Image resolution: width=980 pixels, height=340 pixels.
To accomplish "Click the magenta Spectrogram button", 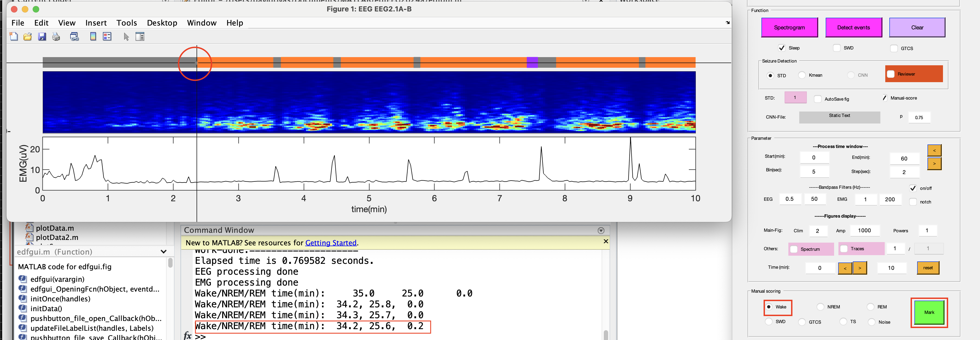I will (x=789, y=27).
